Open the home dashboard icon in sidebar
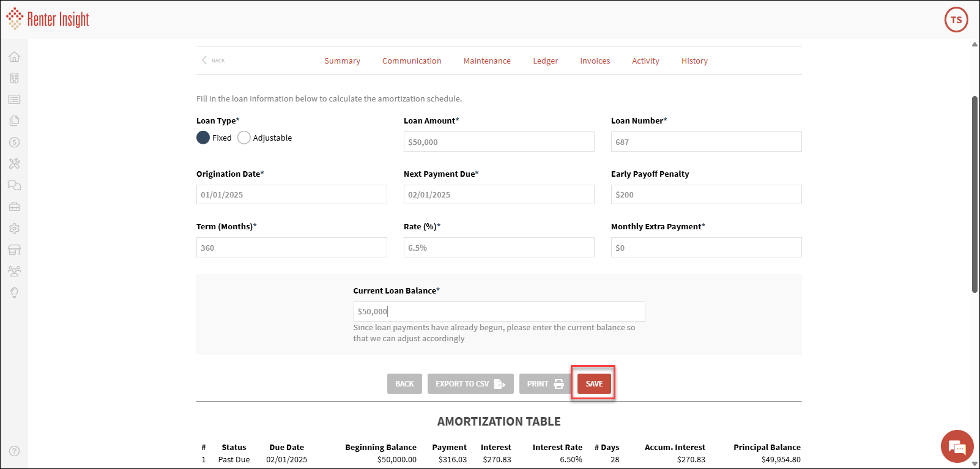The width and height of the screenshot is (980, 469). coord(14,57)
